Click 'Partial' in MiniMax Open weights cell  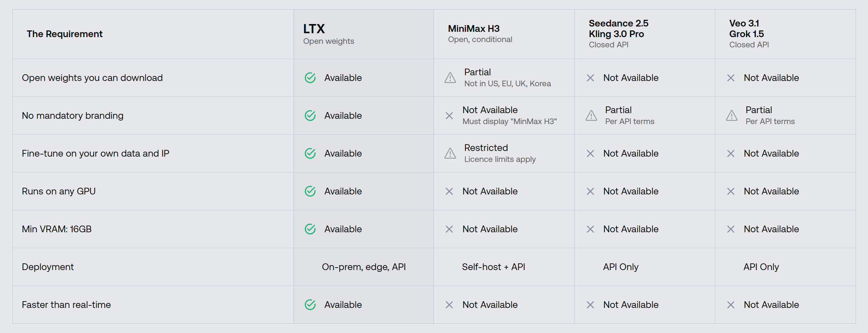(478, 72)
